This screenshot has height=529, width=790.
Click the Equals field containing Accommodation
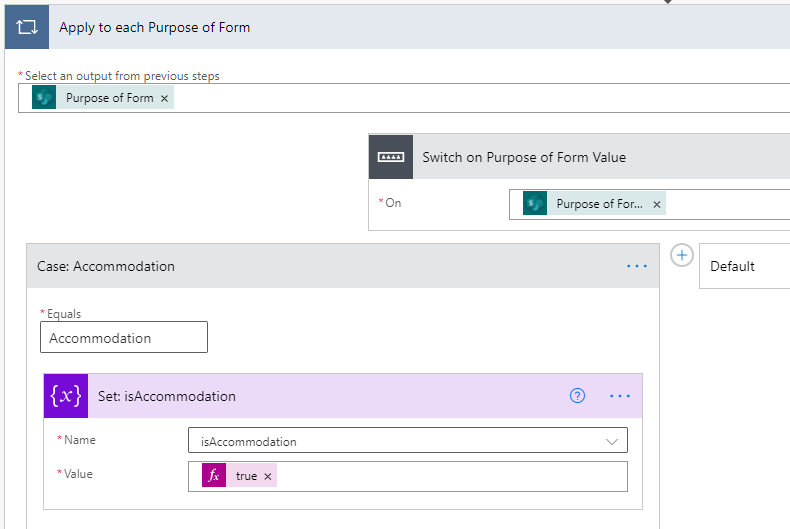click(x=124, y=338)
